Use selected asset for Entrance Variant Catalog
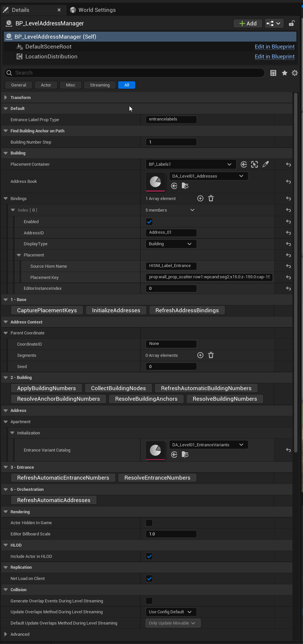Screen dimensions: 303x644 pos(174,455)
